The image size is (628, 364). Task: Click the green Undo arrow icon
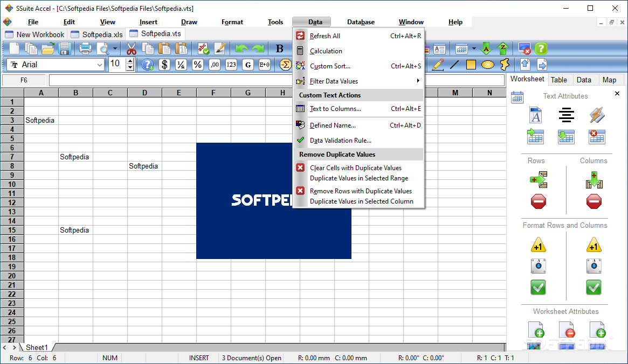(x=241, y=49)
